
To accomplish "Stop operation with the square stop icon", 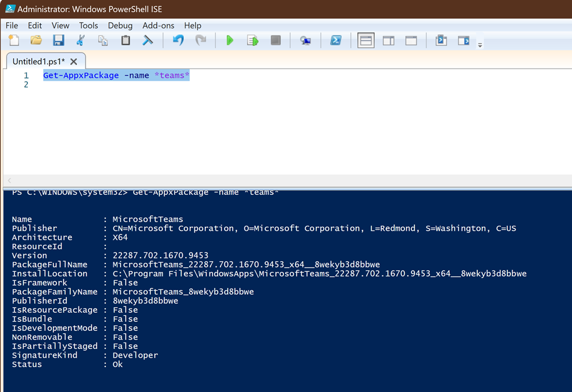I will tap(276, 40).
